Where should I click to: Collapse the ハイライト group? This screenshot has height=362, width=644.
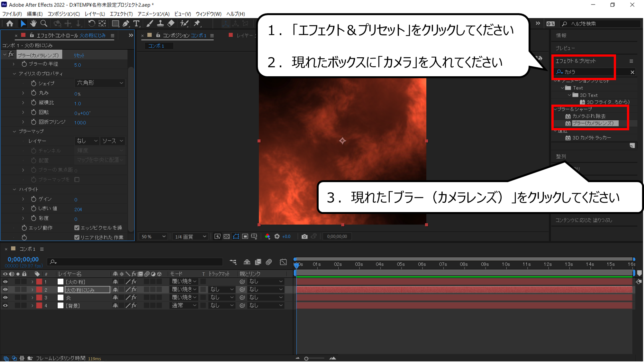[x=14, y=190]
